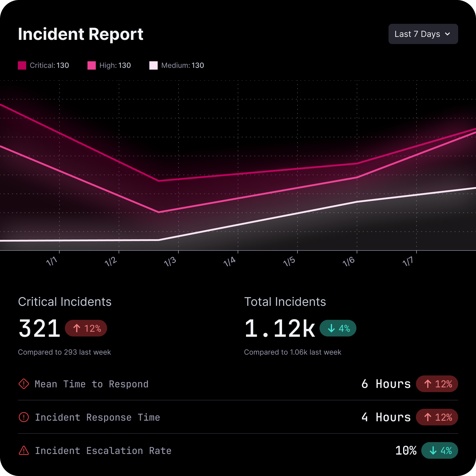The width and height of the screenshot is (476, 476).
Task: Toggle the High series legend swatch
Action: pos(92,65)
